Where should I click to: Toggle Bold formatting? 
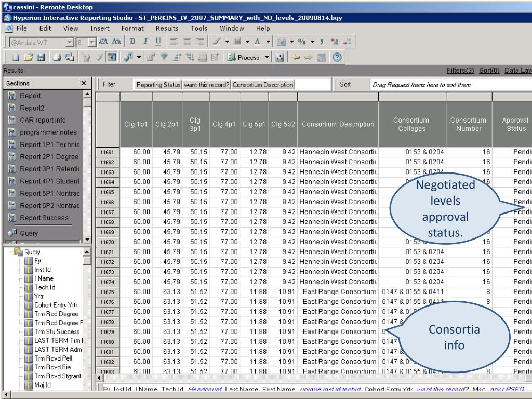point(132,41)
